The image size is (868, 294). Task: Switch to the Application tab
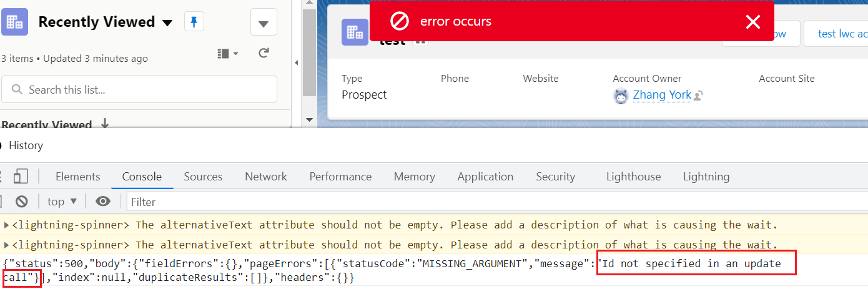point(485,177)
